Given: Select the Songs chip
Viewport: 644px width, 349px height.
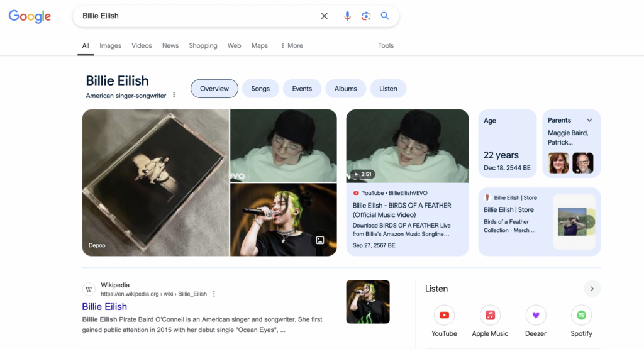Looking at the screenshot, I should pos(260,89).
